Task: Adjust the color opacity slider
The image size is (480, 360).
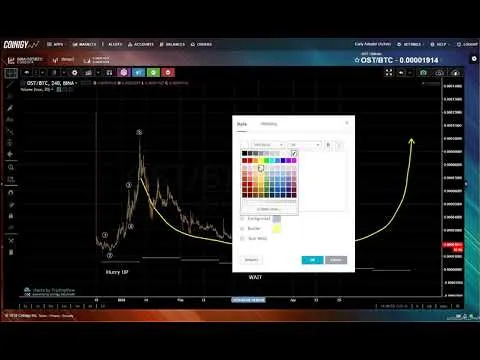Action: pos(269,201)
